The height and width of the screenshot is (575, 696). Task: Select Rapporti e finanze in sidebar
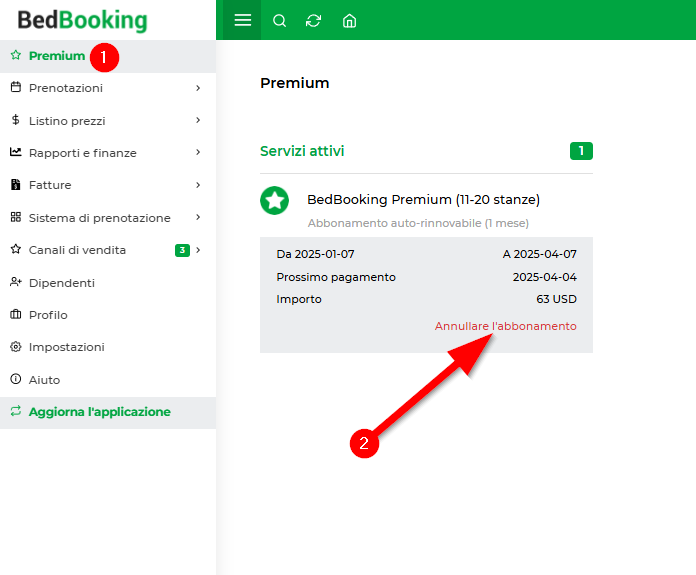[x=108, y=153]
